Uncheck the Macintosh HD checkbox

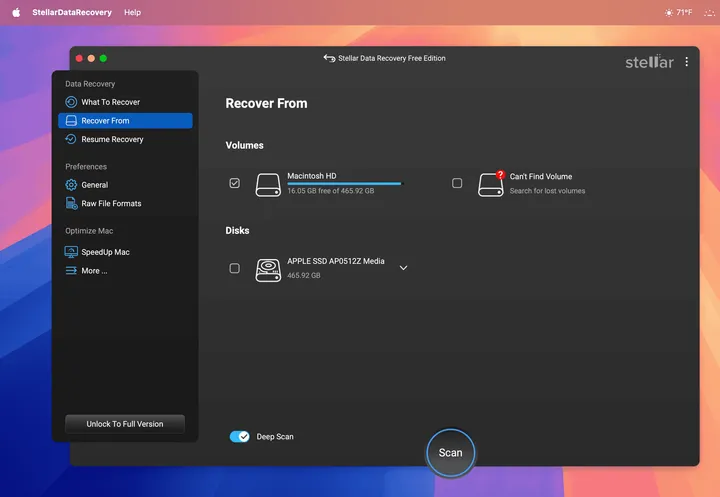click(234, 183)
